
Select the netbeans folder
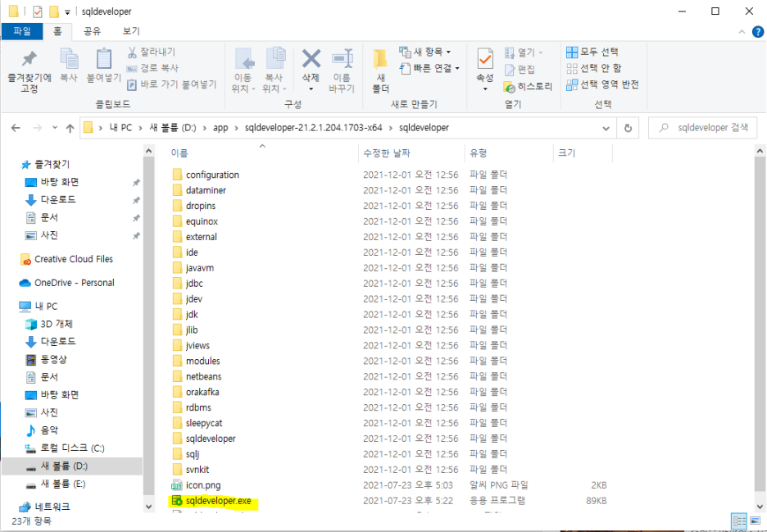click(197, 376)
